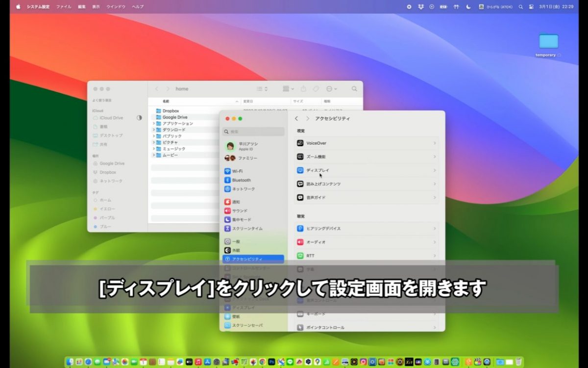Expand the パブリック folder in Finder
Viewport: 588px width, 368px height.
pos(153,136)
